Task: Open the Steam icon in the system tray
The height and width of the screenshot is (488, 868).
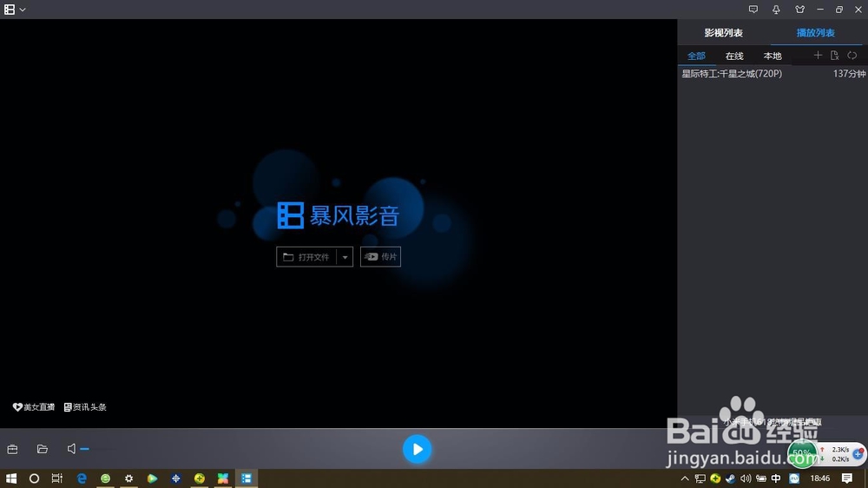Action: pos(731,478)
